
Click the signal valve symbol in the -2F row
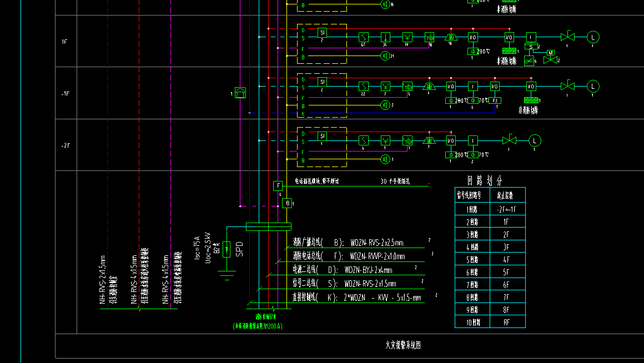point(509,140)
